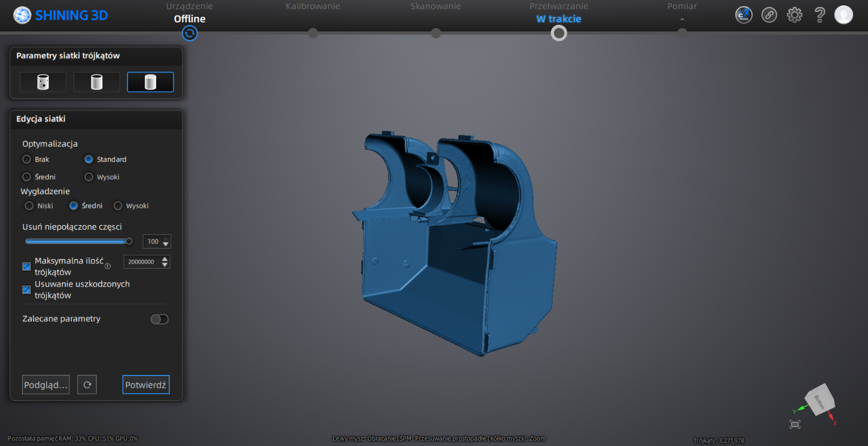Increase max triangles using the up arrow

coord(165,259)
